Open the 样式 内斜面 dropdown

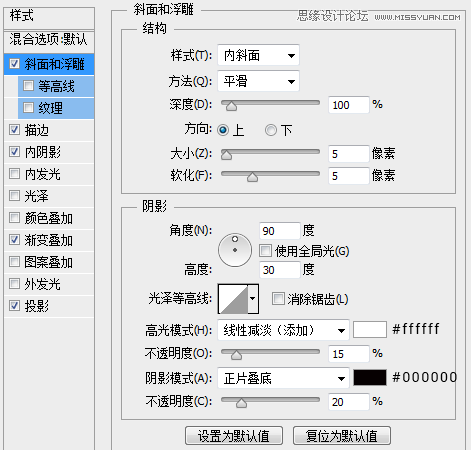[258, 55]
